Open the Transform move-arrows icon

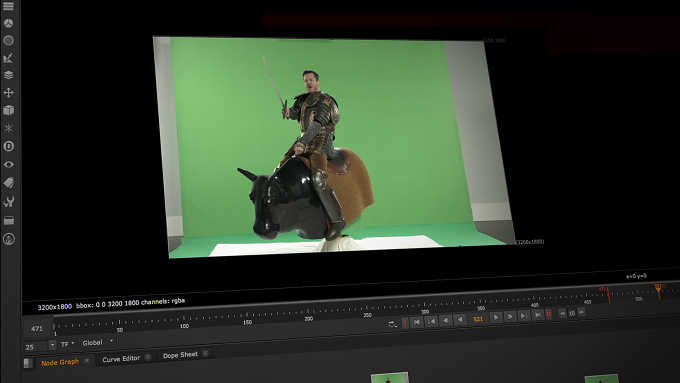(8, 92)
